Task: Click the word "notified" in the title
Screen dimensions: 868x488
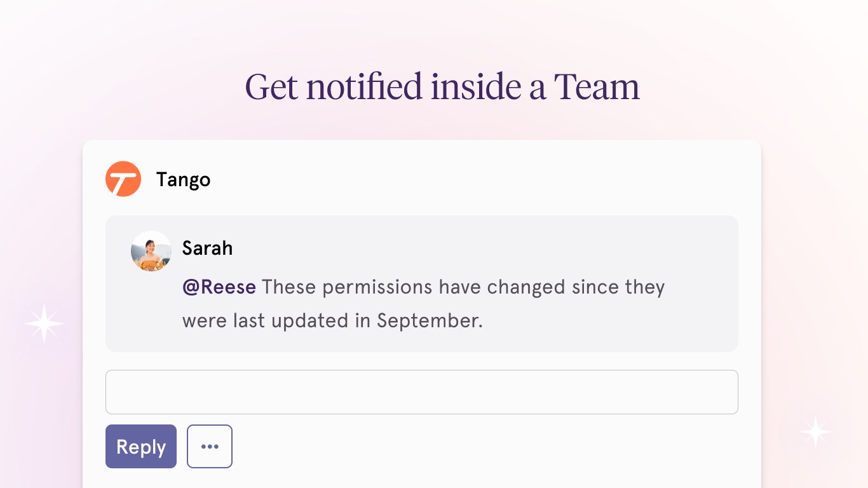Action: pos(364,87)
